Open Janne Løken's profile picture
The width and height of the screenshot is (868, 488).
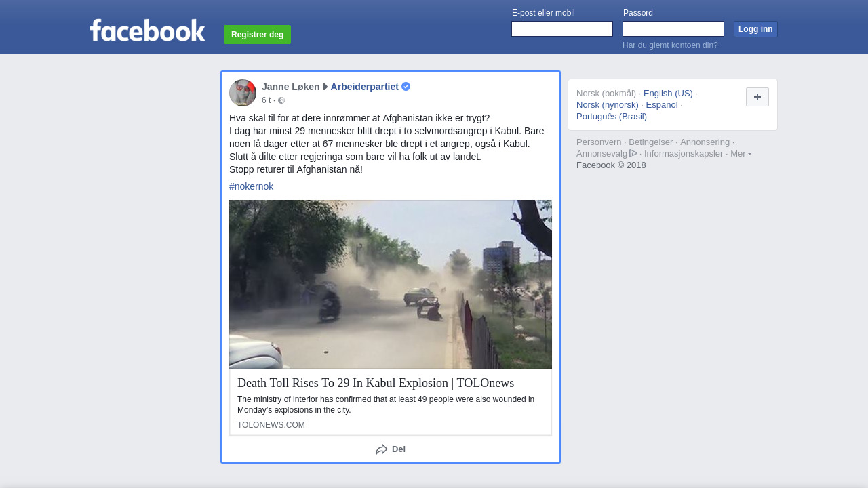tap(243, 93)
